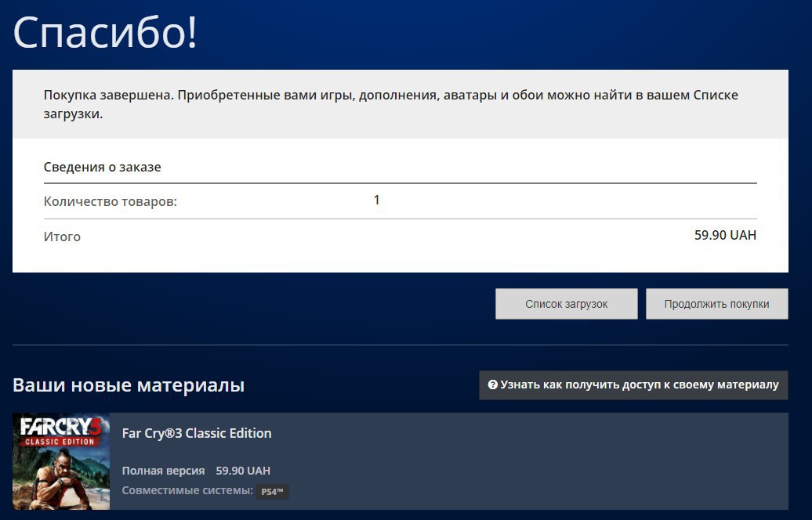Select the Итого total 59.90 UAH value

725,235
